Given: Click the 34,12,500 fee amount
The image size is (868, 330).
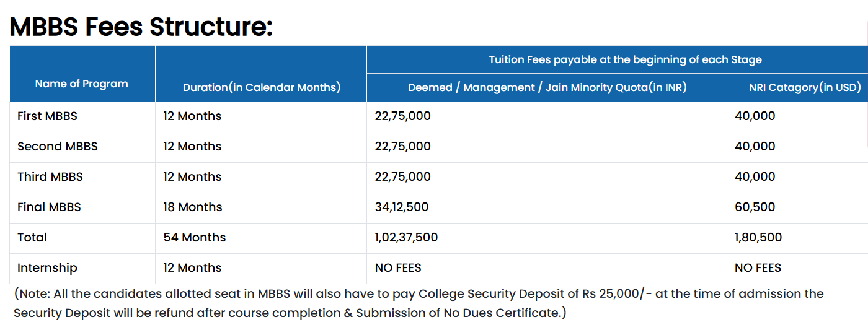Looking at the screenshot, I should 402,207.
